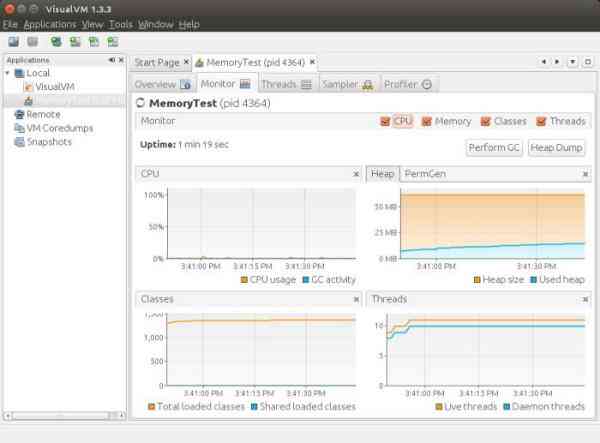Click Daemon threads legend swatch
The image size is (600, 443).
(506, 406)
